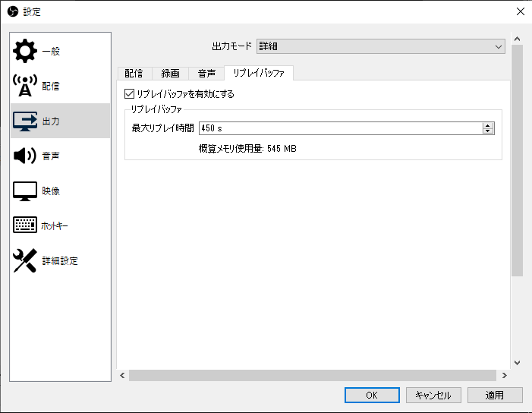This screenshot has height=413, width=532.
Task: Click vertical scrollbar down arrow
Action: pyautogui.click(x=517, y=363)
